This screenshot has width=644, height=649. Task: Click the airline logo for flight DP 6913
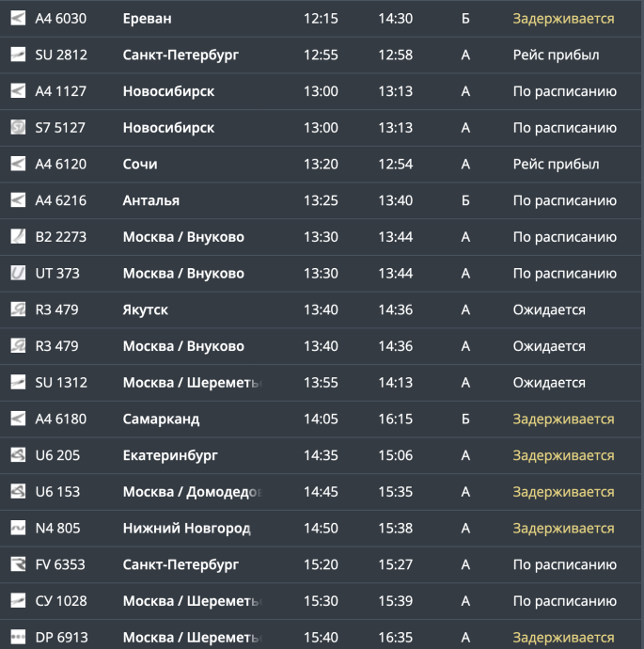(18, 638)
